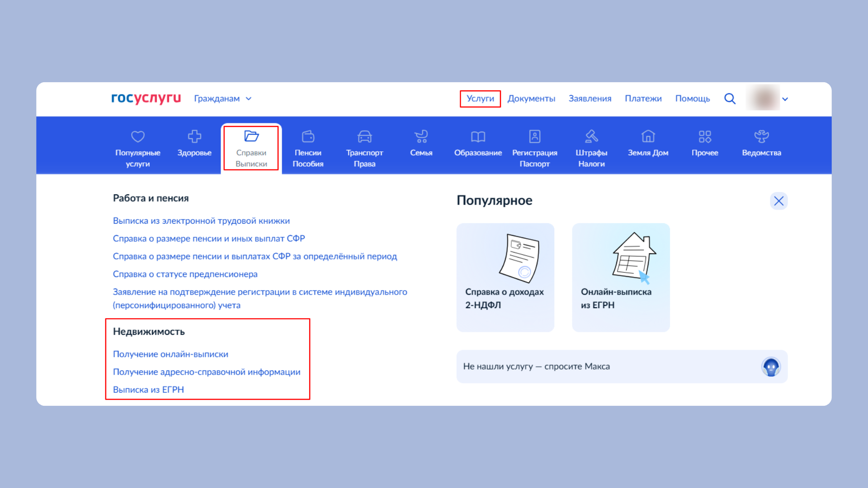Expand the Гражданам audience dropdown
Image resolution: width=868 pixels, height=488 pixels.
coord(223,99)
